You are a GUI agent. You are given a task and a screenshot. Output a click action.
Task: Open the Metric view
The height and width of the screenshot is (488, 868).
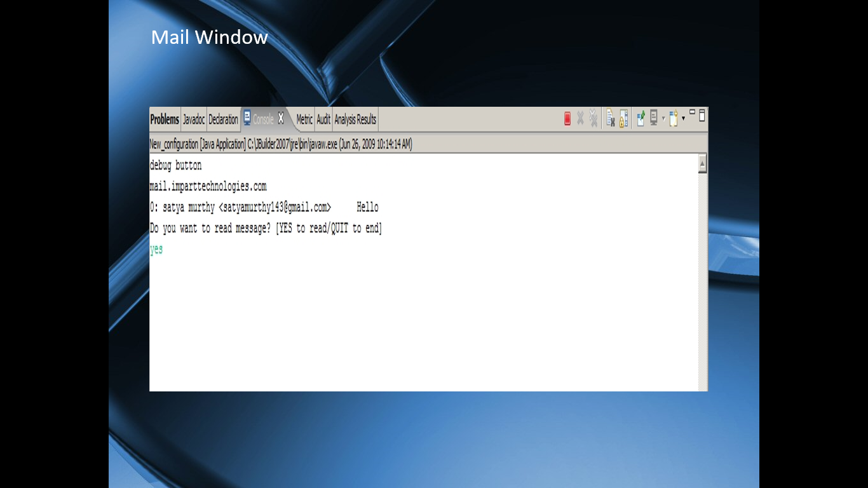point(304,119)
